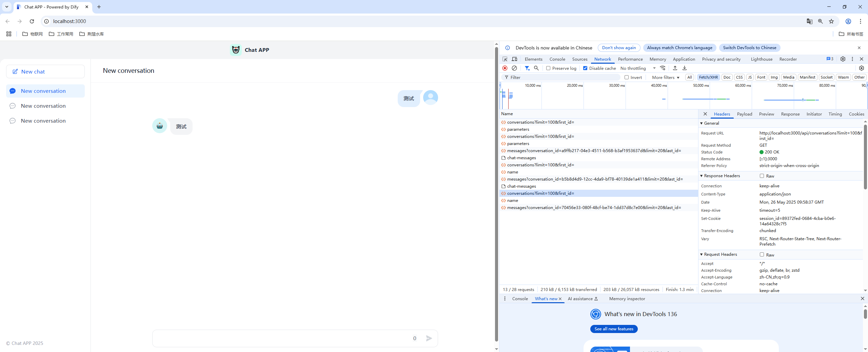This screenshot has width=868, height=352.
Task: Import HAR file upload icon
Action: [x=675, y=68]
